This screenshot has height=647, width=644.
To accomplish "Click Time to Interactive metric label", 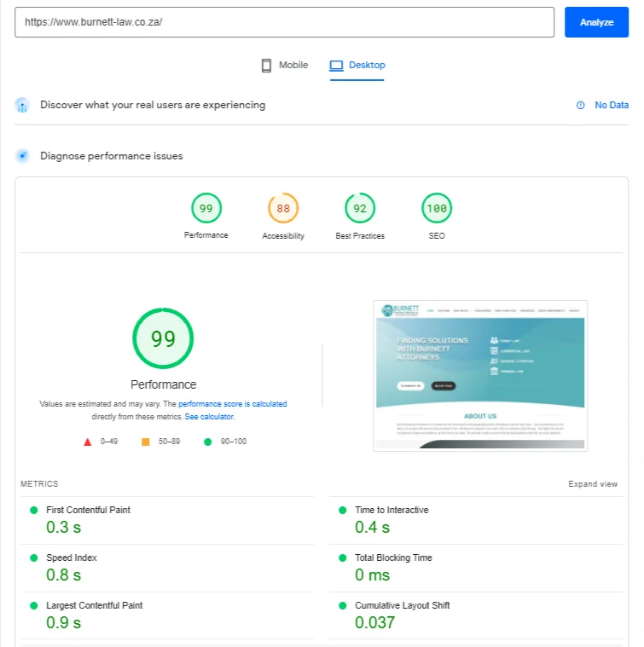I will [x=392, y=510].
